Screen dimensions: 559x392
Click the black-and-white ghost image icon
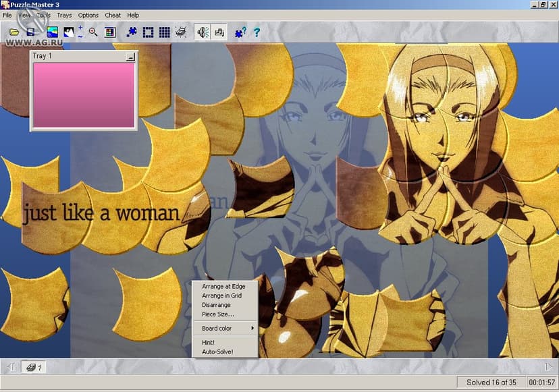pyautogui.click(x=68, y=32)
